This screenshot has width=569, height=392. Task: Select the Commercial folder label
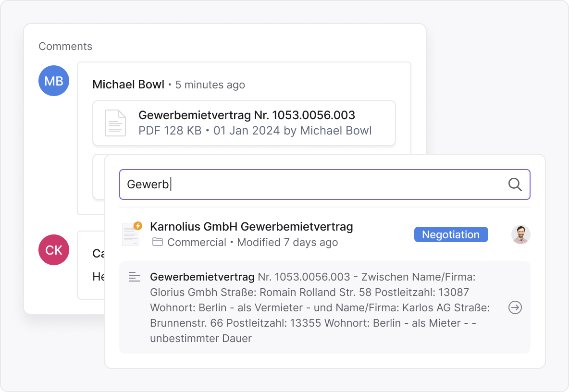click(x=197, y=242)
